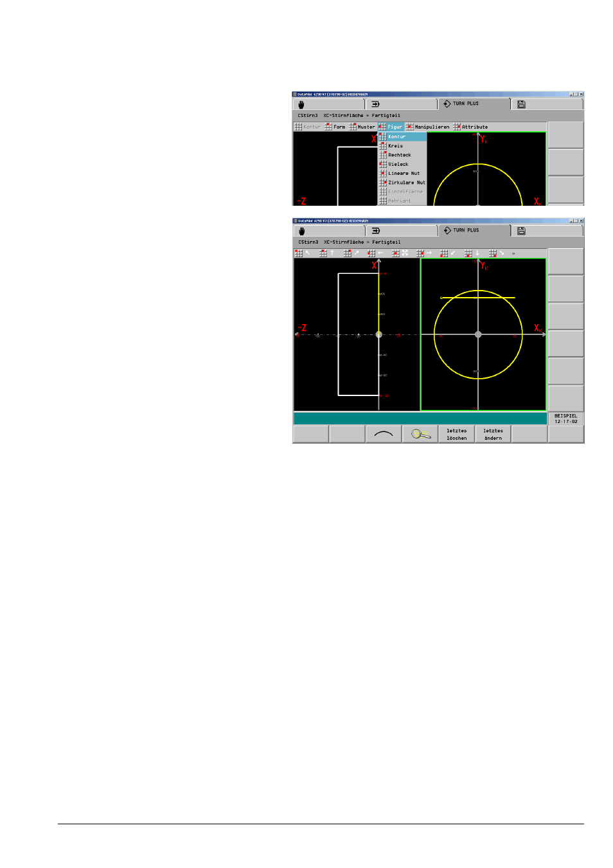This screenshot has height=868, width=613.
Task: Choose Kreis from the Figur dropdown
Action: (402, 146)
